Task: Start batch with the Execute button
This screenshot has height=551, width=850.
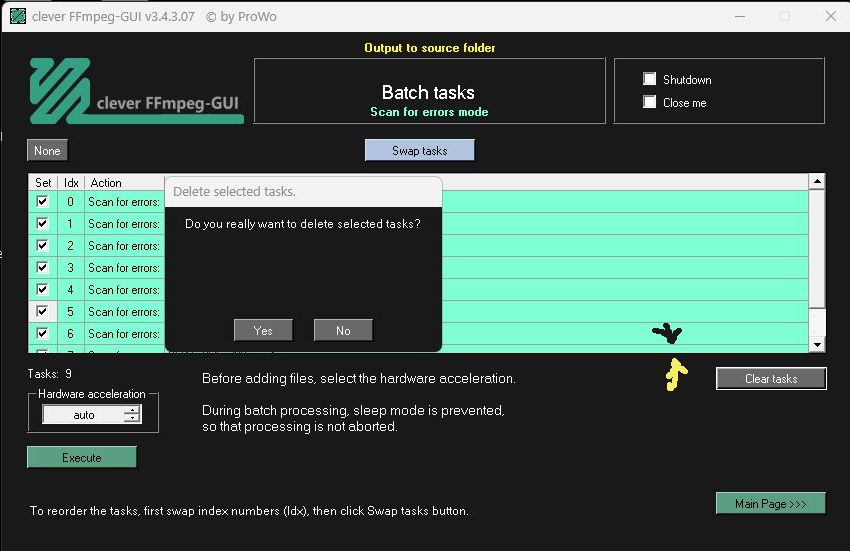Action: 82,457
